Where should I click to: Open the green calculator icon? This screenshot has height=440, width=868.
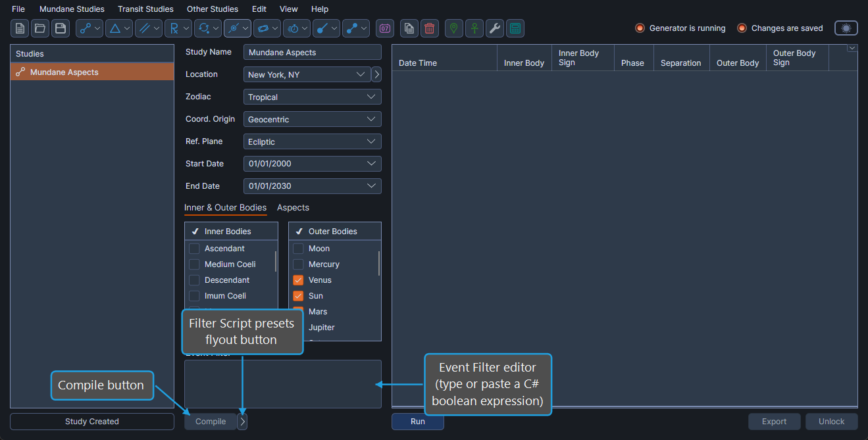tap(515, 28)
